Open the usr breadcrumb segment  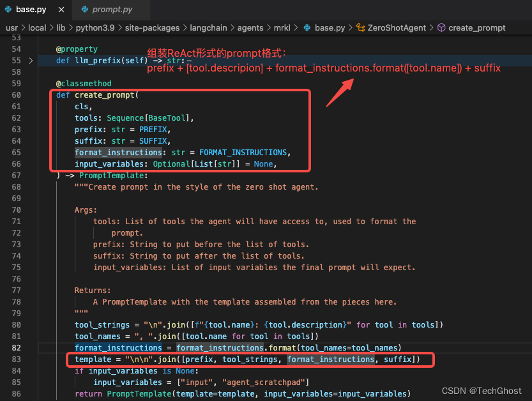[x=12, y=28]
